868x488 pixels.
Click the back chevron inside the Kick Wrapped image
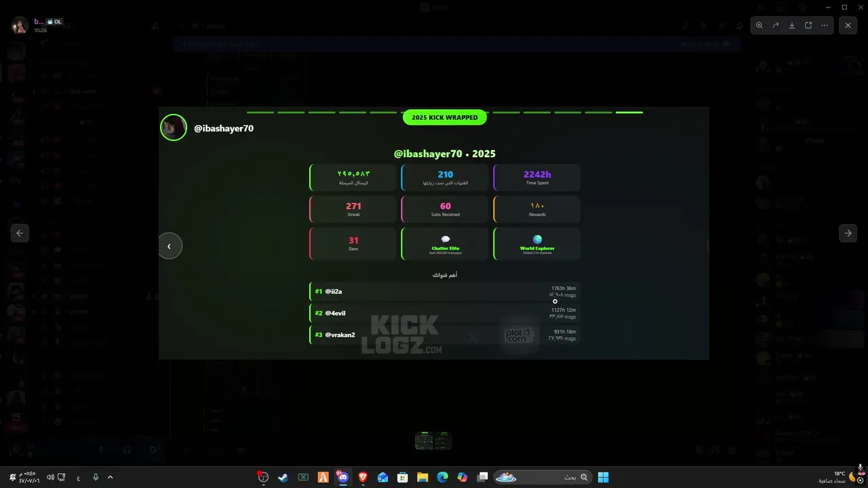pos(170,246)
